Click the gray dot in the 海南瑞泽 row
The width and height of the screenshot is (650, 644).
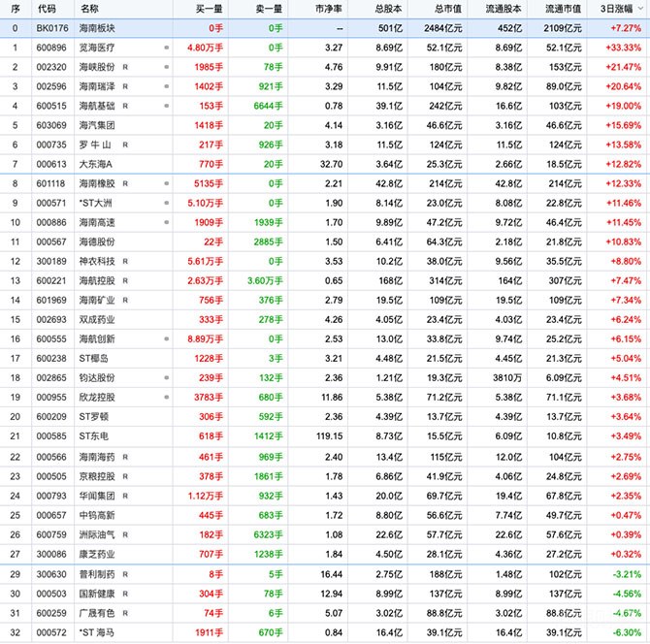(167, 86)
